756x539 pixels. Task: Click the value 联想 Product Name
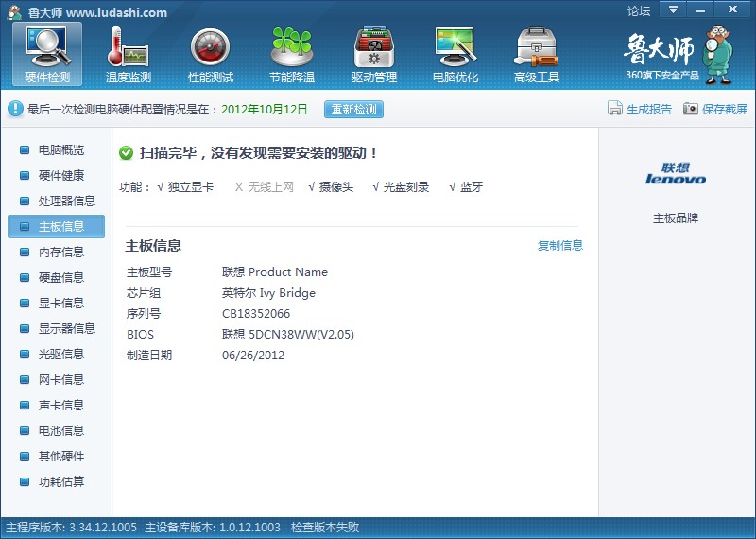pos(275,272)
